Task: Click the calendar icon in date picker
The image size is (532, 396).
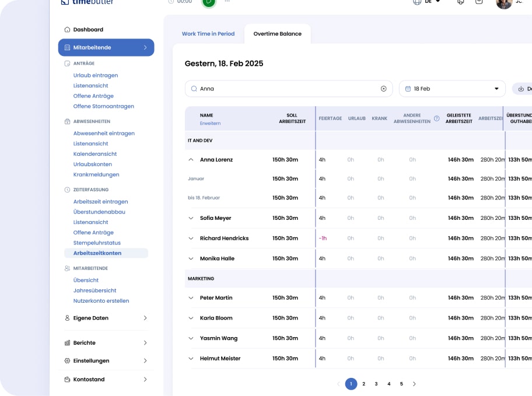Action: tap(408, 89)
